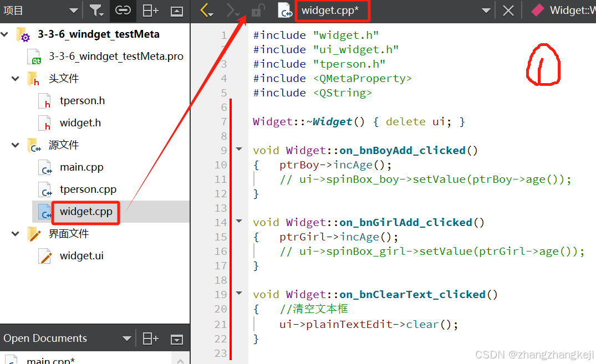The image size is (596, 364).
Task: Collapse the 3-3-6_windget_testMeta project node
Action: [x=4, y=34]
